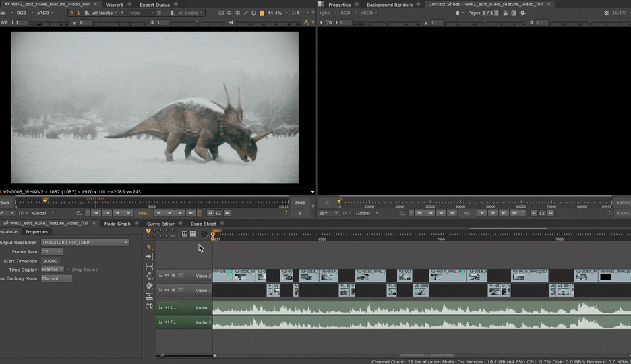This screenshot has width=631, height=364.
Task: Click timeline tag marker number 1 icon
Action: click(148, 231)
